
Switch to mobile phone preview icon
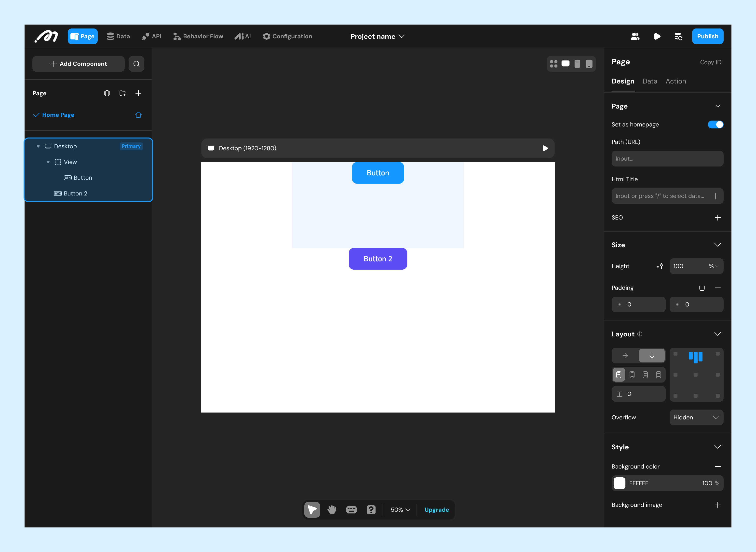577,64
